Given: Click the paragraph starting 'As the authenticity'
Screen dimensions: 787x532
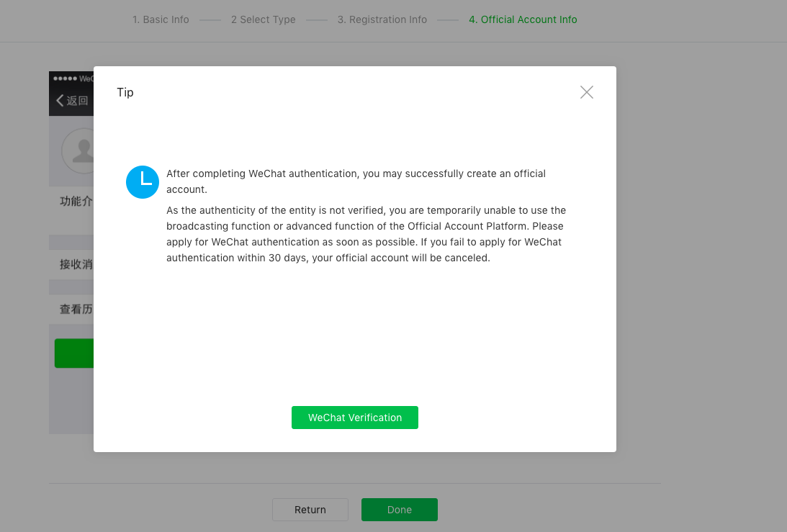Looking at the screenshot, I should [366, 234].
